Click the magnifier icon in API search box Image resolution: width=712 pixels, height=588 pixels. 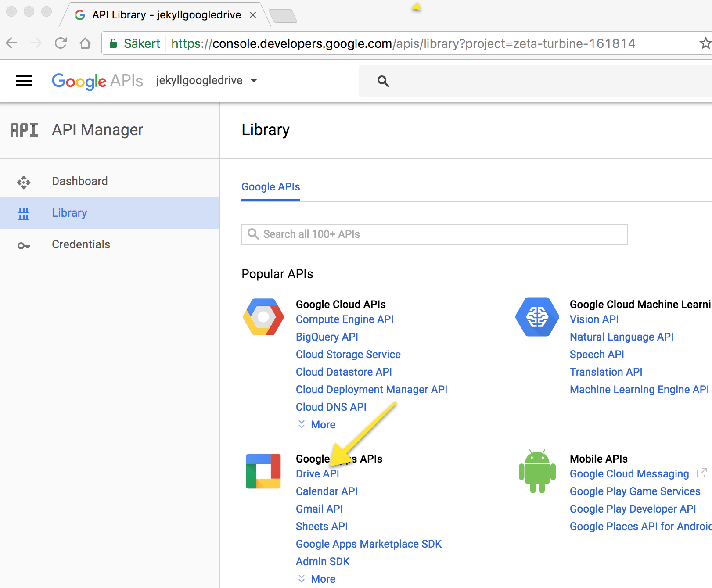[253, 234]
